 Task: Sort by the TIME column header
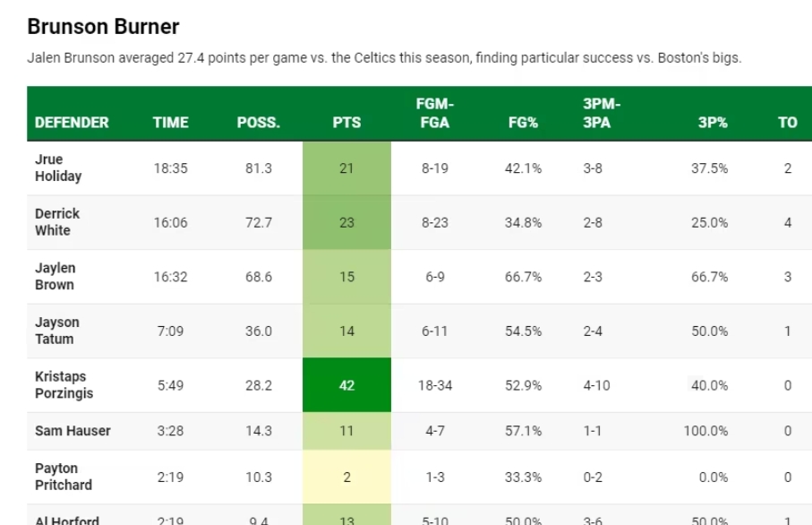(x=170, y=123)
